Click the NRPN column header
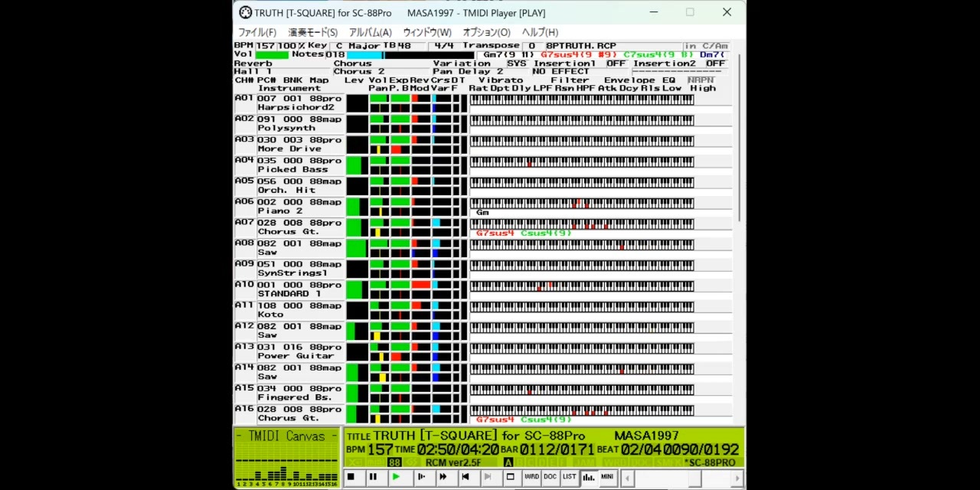Screen dimensions: 980x490 coord(701,80)
